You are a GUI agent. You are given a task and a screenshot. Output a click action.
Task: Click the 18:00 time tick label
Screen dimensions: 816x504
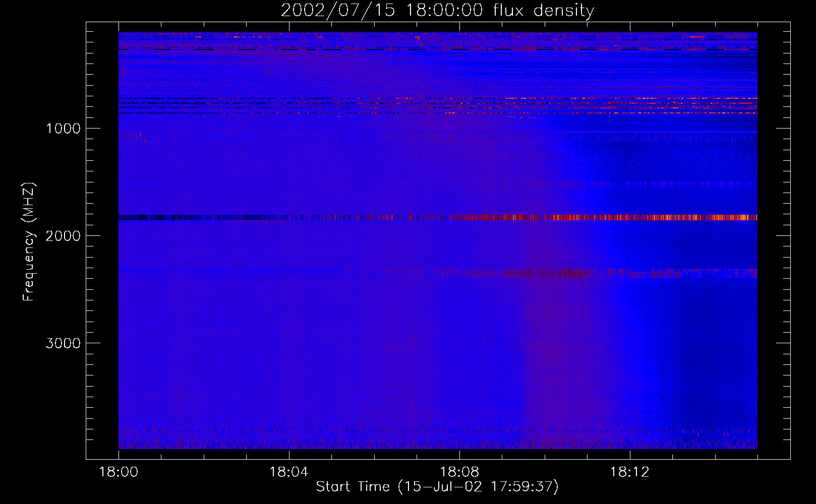click(119, 472)
